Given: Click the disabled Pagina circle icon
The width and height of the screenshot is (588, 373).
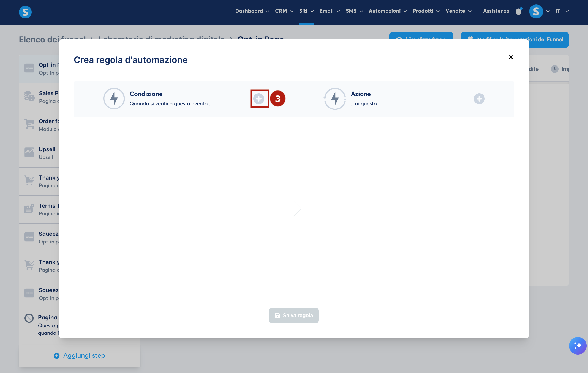Looking at the screenshot, I should (29, 318).
